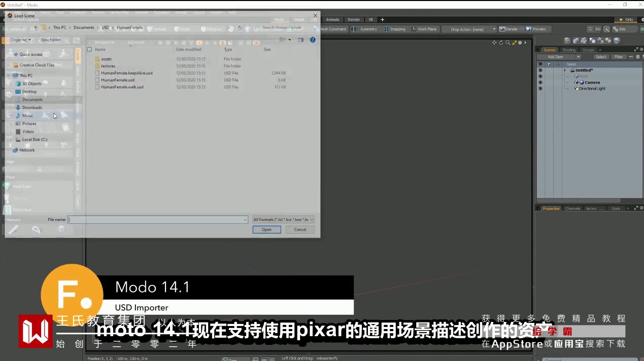Screen dimensions: 644x361
Task: Switch to the Channels tab
Action: pyautogui.click(x=572, y=208)
